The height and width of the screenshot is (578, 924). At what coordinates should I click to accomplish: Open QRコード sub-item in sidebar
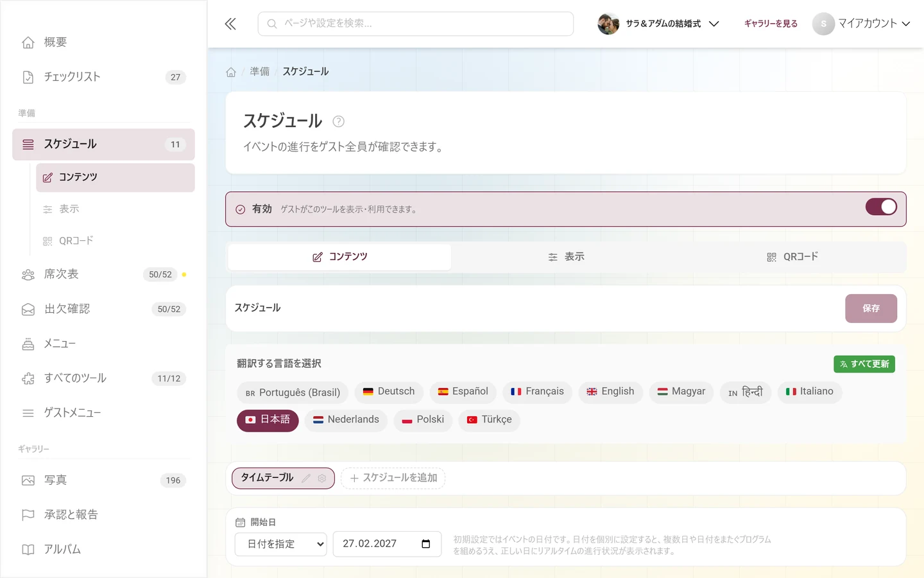coord(115,241)
